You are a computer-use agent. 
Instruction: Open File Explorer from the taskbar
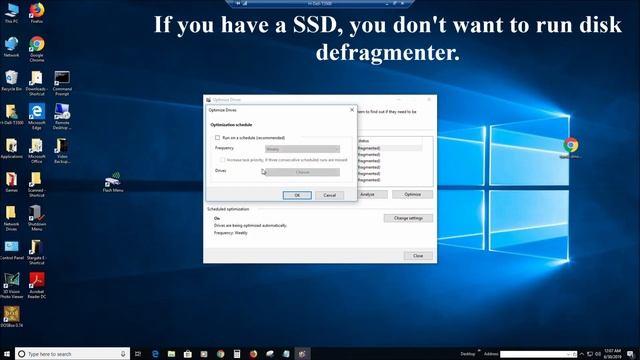tap(171, 354)
